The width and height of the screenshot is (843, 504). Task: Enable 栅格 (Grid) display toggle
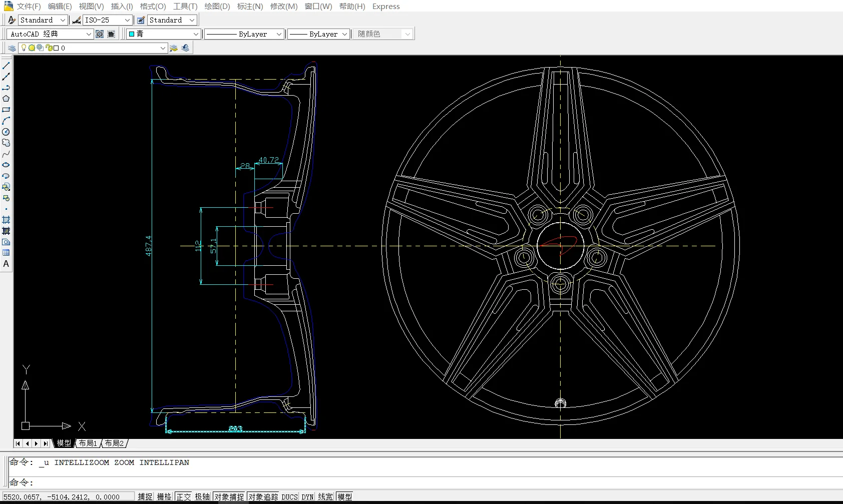[164, 496]
